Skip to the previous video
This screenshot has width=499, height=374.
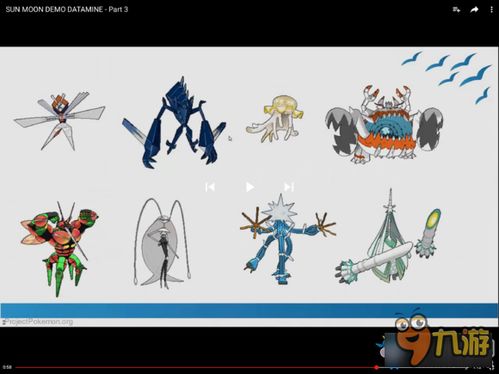point(210,187)
